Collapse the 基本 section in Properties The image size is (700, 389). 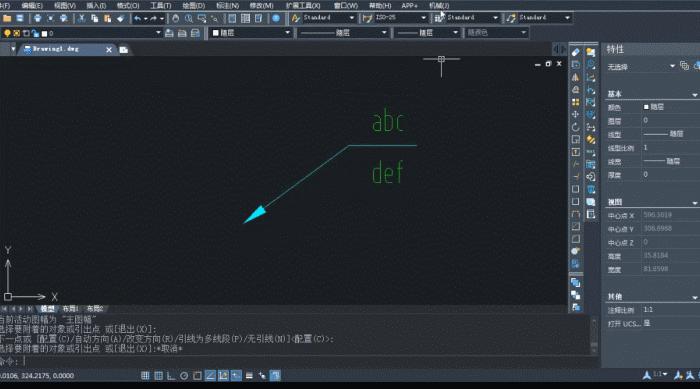[694, 95]
